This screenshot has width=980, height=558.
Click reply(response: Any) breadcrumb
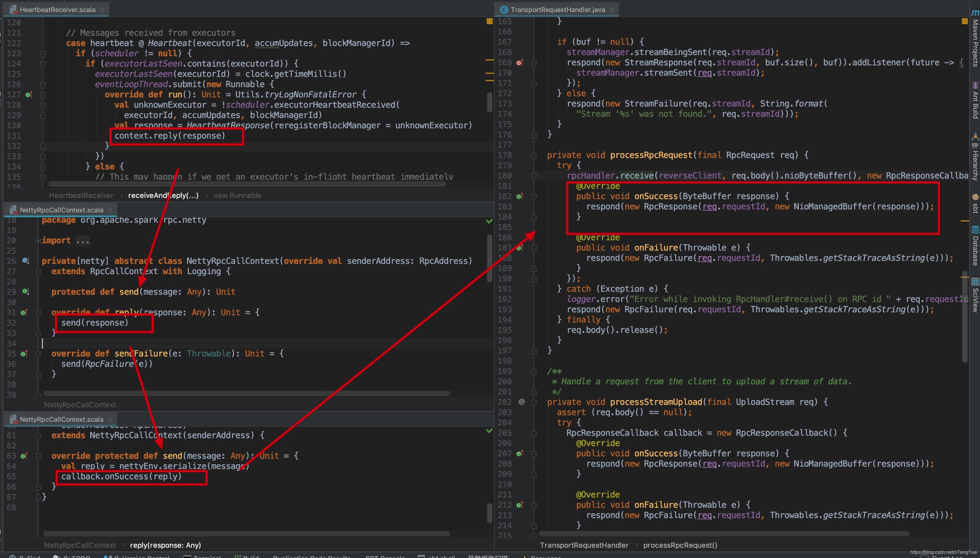point(165,545)
